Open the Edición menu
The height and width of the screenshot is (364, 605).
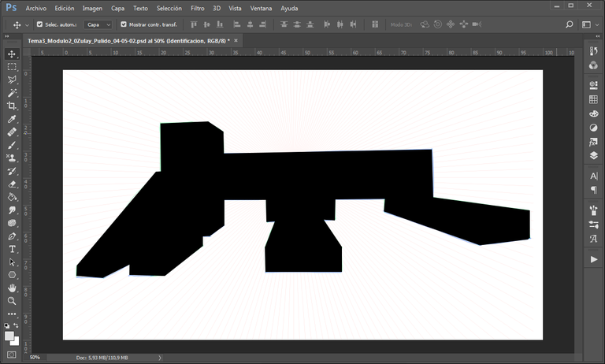point(65,8)
